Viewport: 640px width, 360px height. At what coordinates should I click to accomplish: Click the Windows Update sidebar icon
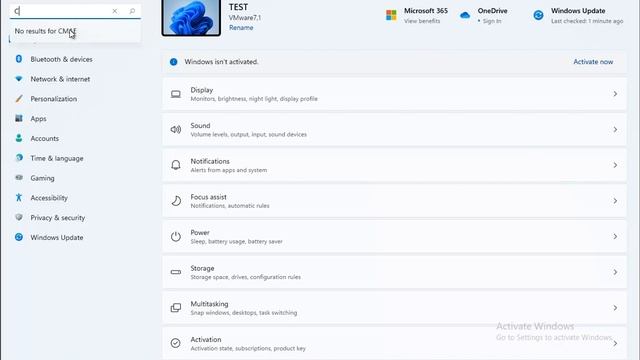[x=19, y=237]
